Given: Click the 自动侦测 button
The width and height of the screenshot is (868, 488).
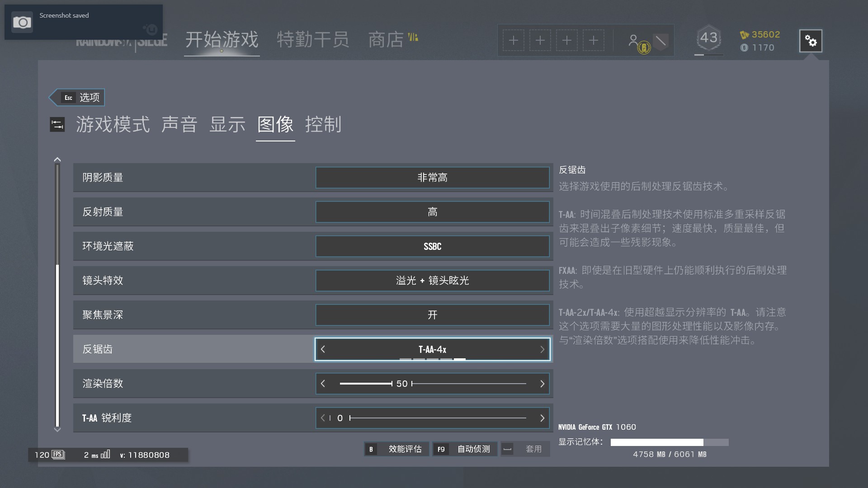Looking at the screenshot, I should 465,449.
